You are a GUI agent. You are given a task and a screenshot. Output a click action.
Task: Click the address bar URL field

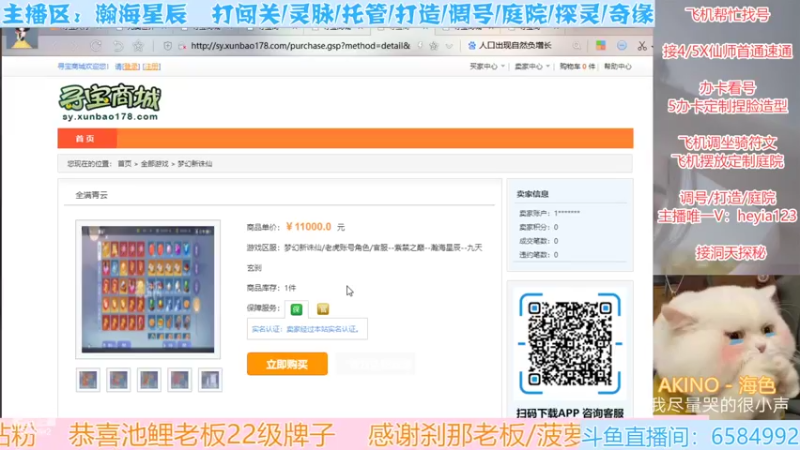301,45
